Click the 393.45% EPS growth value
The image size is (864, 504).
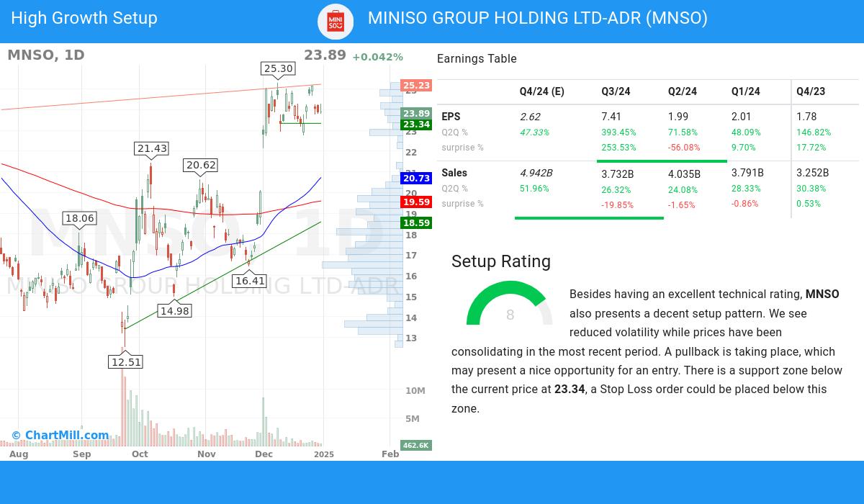618,132
